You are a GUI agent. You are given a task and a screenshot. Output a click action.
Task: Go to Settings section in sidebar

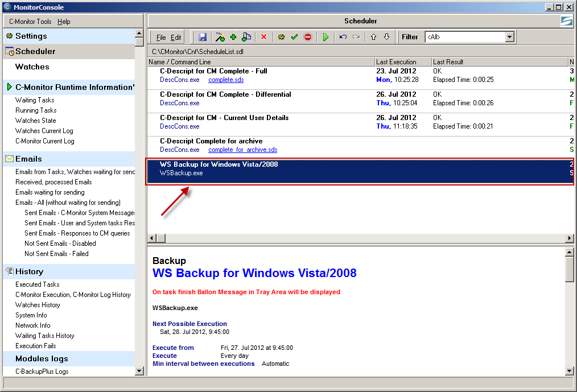pos(69,36)
